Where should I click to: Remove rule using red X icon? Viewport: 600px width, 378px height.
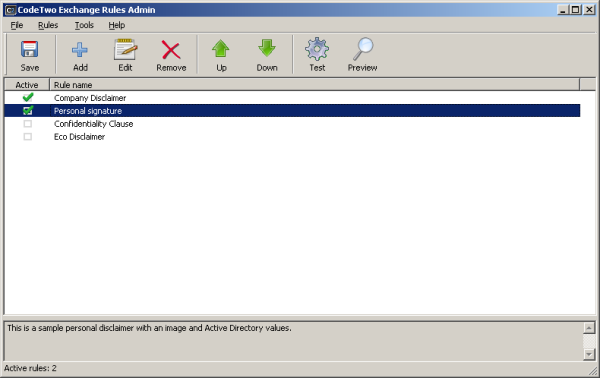tap(171, 50)
